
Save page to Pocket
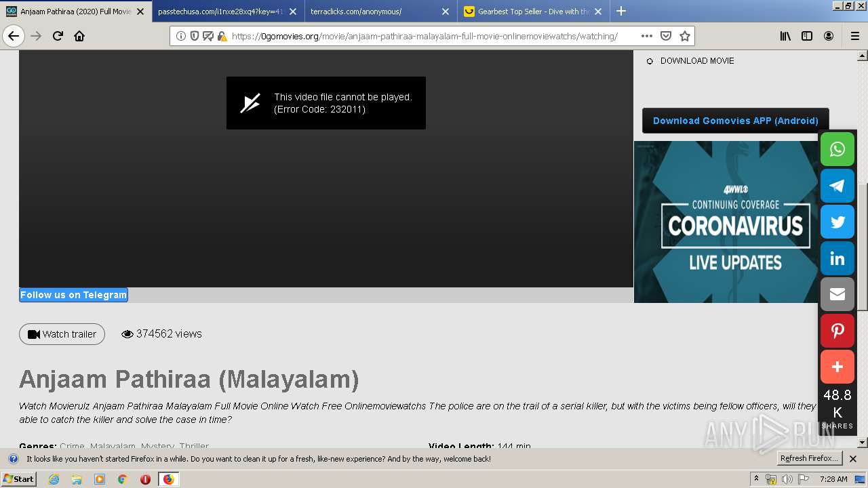666,36
